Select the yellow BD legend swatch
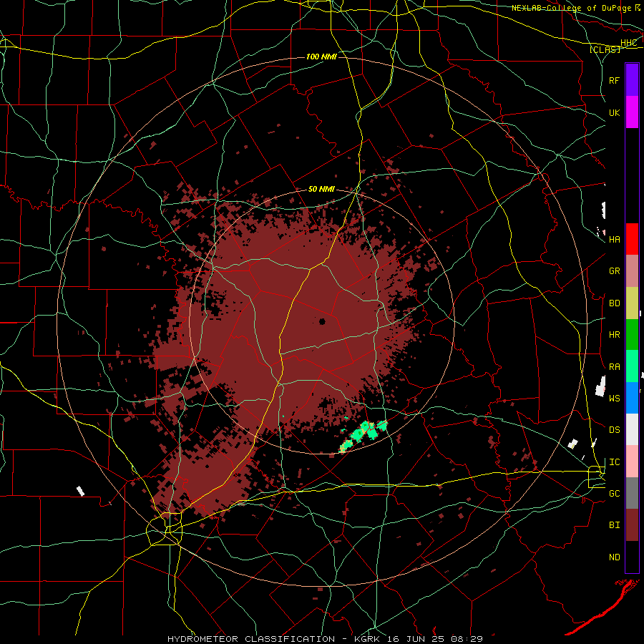The image size is (644, 644). pos(632,303)
